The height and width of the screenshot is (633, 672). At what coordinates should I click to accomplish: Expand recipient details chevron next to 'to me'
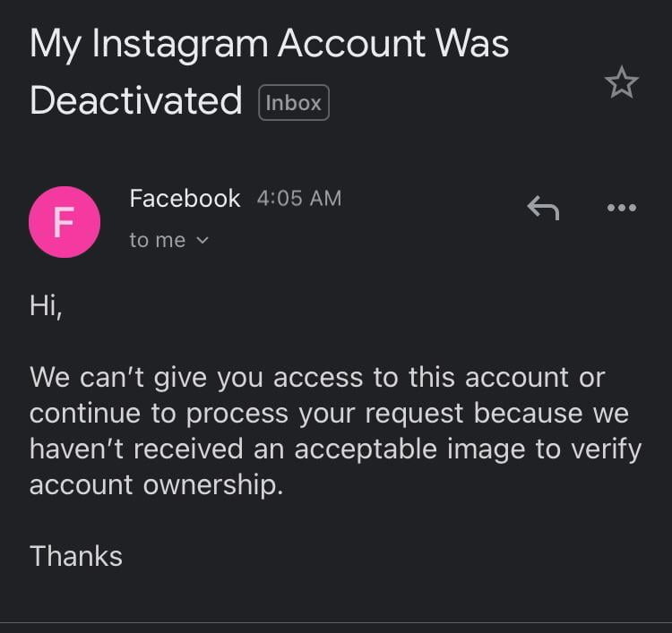pyautogui.click(x=202, y=240)
